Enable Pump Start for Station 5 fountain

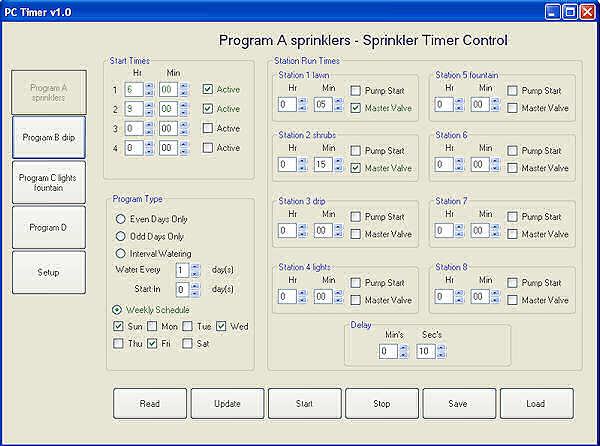point(512,91)
